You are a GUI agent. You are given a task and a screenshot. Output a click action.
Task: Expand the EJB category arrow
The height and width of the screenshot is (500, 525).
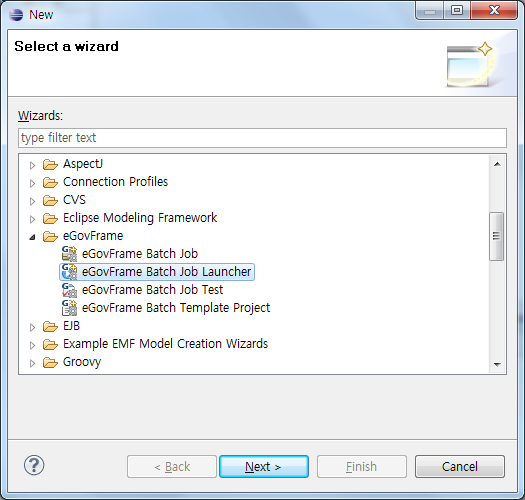pyautogui.click(x=32, y=327)
